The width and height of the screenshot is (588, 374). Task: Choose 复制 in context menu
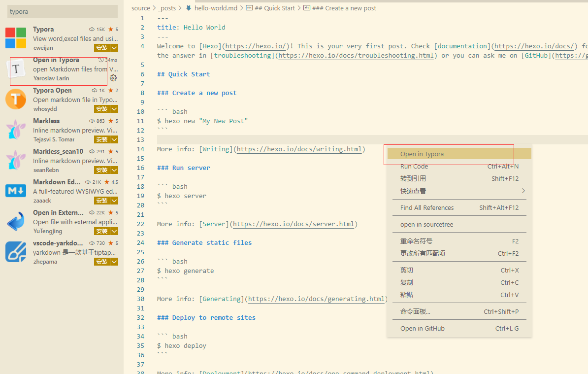point(459,282)
